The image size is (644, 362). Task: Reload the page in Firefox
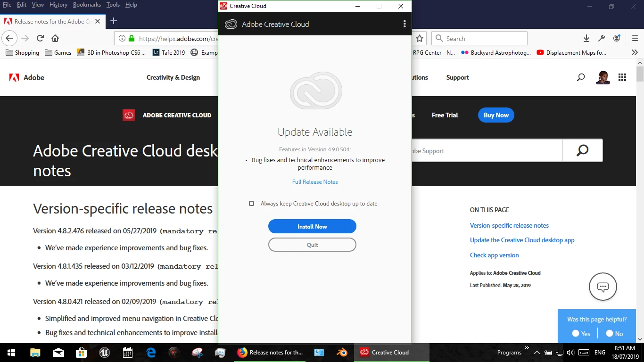40,39
